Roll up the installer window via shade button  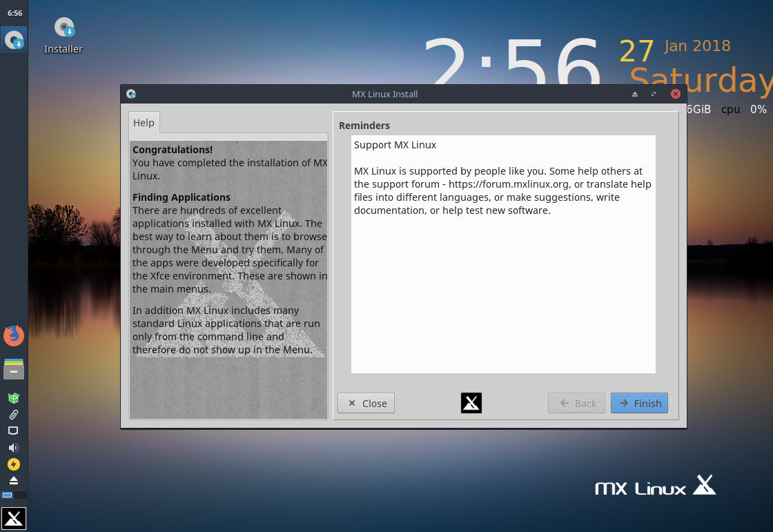click(635, 94)
